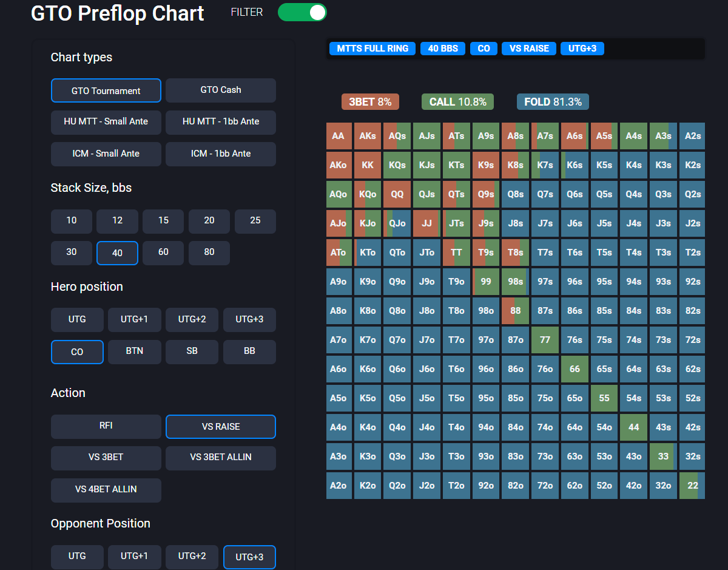This screenshot has height=570, width=728.
Task: Click the VS RAISE tag in header
Action: point(529,49)
